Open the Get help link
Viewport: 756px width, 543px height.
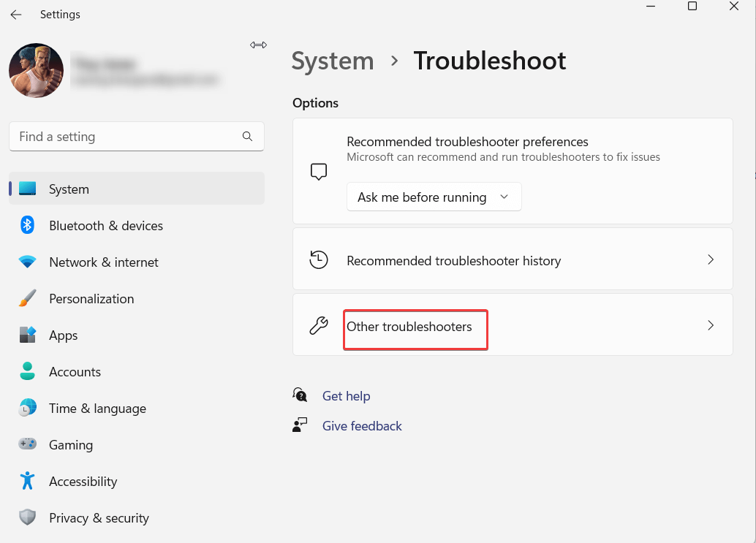pyautogui.click(x=346, y=395)
